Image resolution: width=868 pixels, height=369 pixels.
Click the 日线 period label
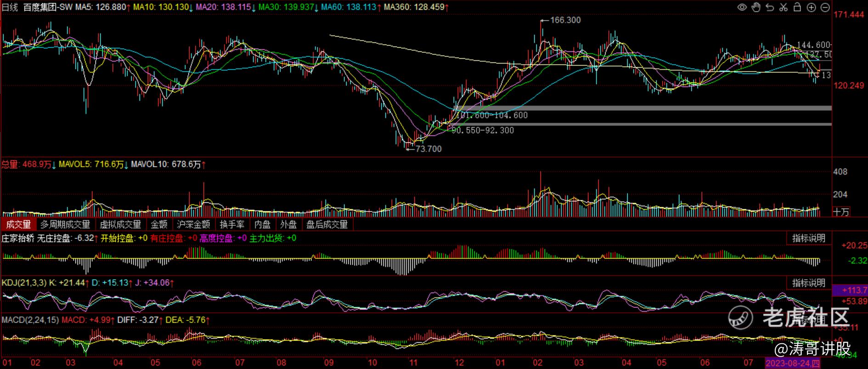[x=10, y=7]
